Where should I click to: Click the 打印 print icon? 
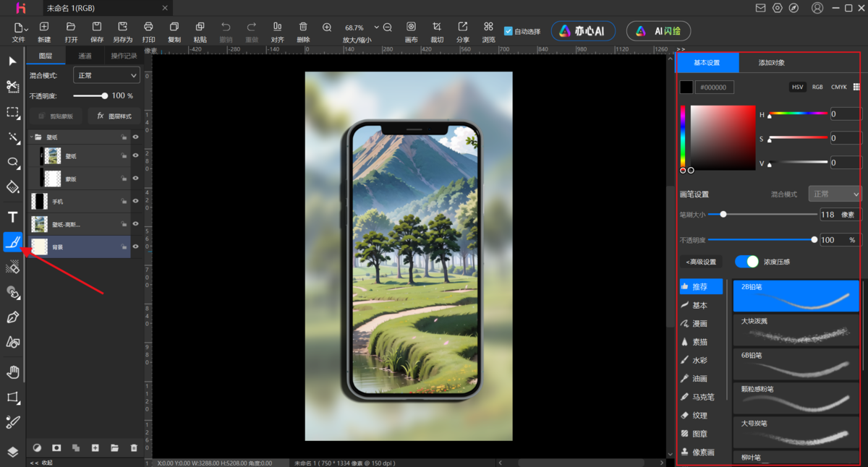[x=148, y=27]
